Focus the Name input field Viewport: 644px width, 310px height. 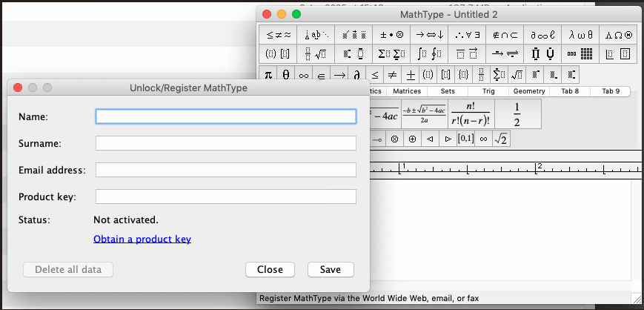(x=226, y=116)
